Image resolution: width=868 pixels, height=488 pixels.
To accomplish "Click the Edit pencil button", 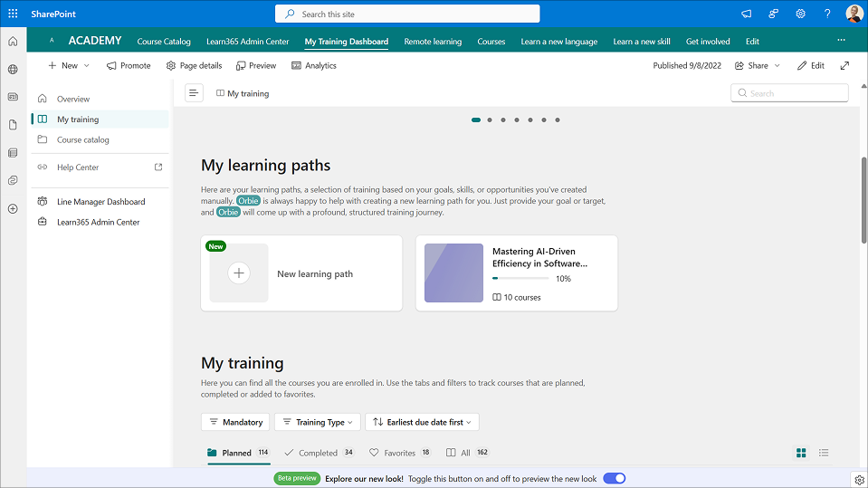I will pyautogui.click(x=811, y=65).
